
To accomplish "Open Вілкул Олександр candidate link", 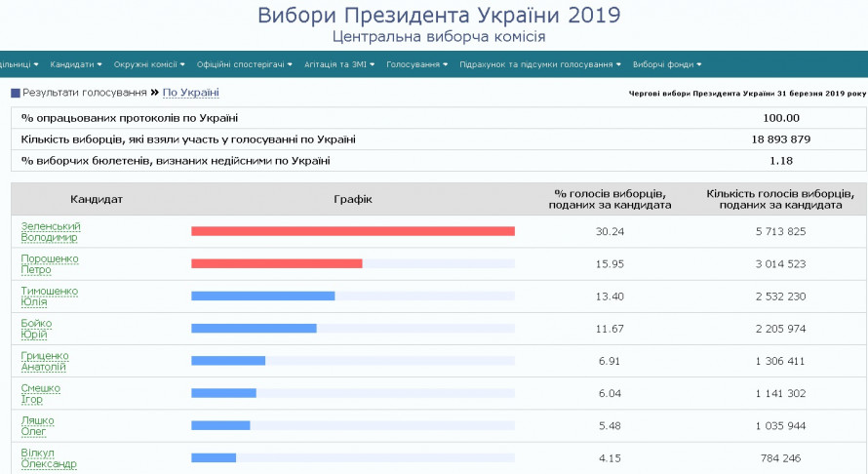I will pyautogui.click(x=49, y=457).
